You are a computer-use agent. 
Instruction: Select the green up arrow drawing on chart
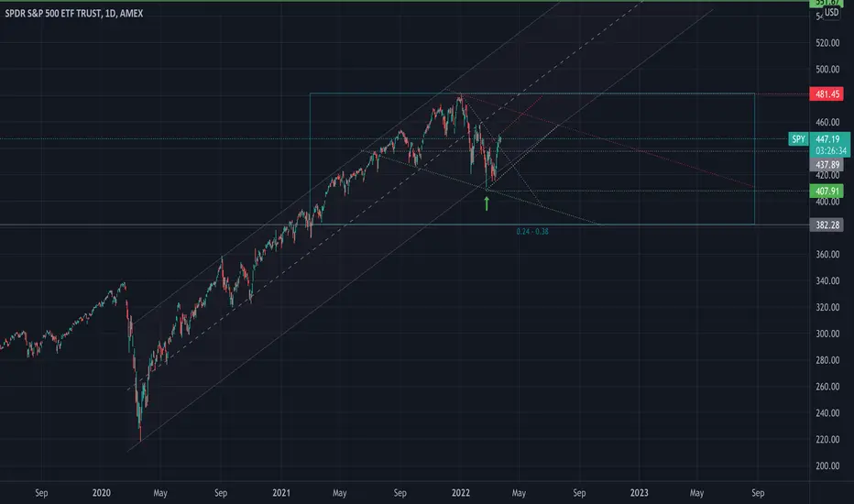coord(487,203)
